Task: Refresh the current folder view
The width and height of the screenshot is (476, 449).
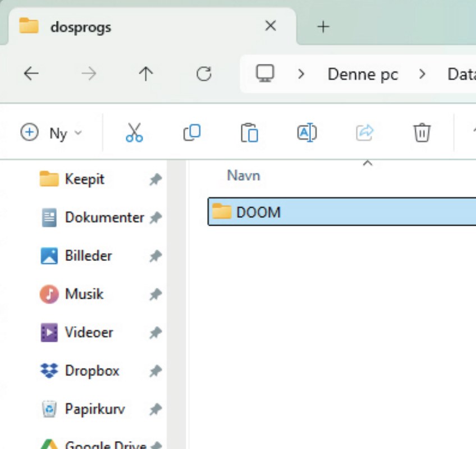Action: (x=203, y=74)
